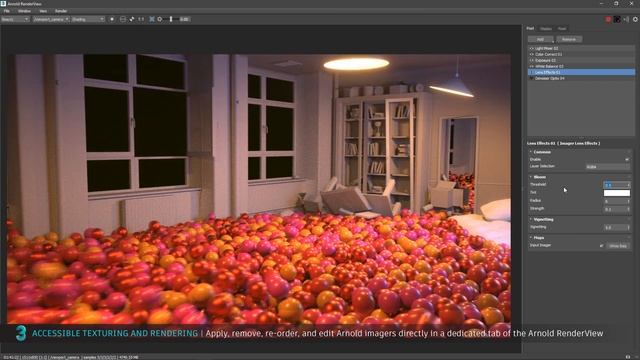Open the View menu
Screen dimensions: 640x360
point(43,11)
